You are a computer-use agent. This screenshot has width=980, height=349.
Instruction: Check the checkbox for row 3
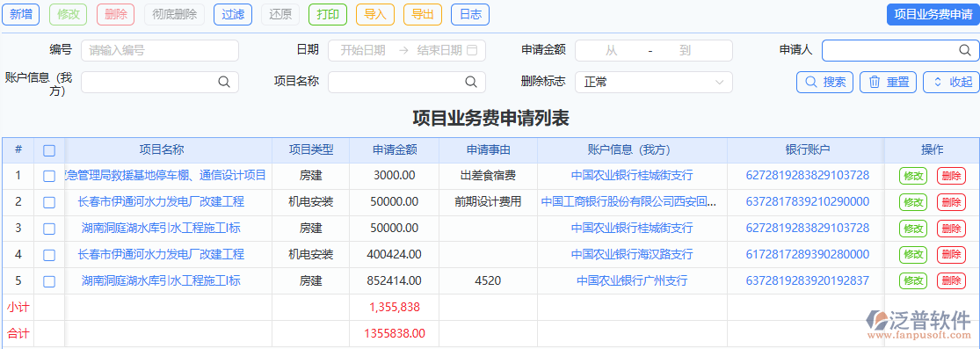click(49, 229)
